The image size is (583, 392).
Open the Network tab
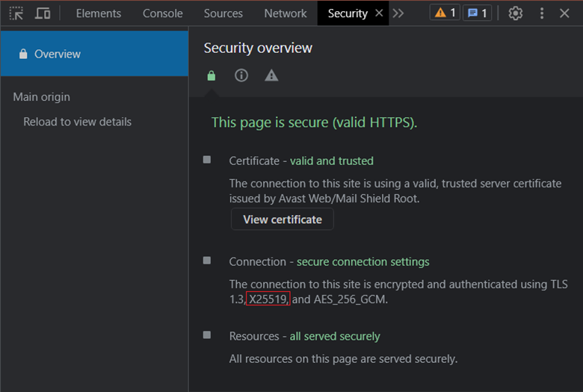pyautogui.click(x=286, y=13)
